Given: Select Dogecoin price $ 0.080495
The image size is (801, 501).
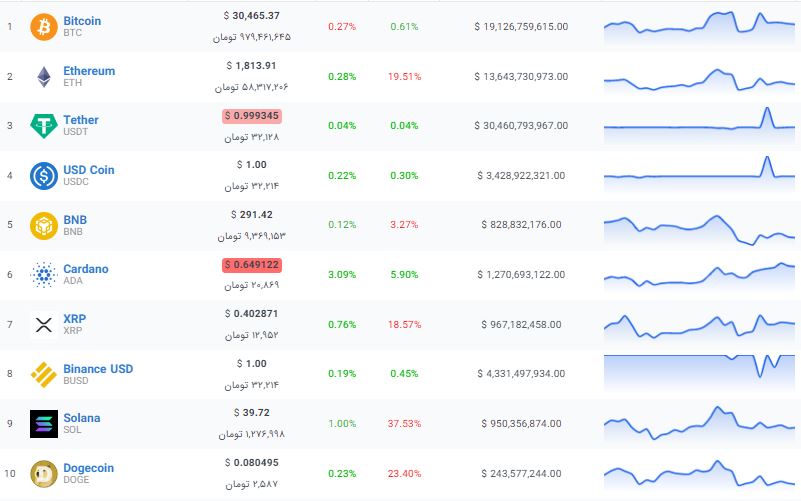Looking at the screenshot, I should coord(251,463).
